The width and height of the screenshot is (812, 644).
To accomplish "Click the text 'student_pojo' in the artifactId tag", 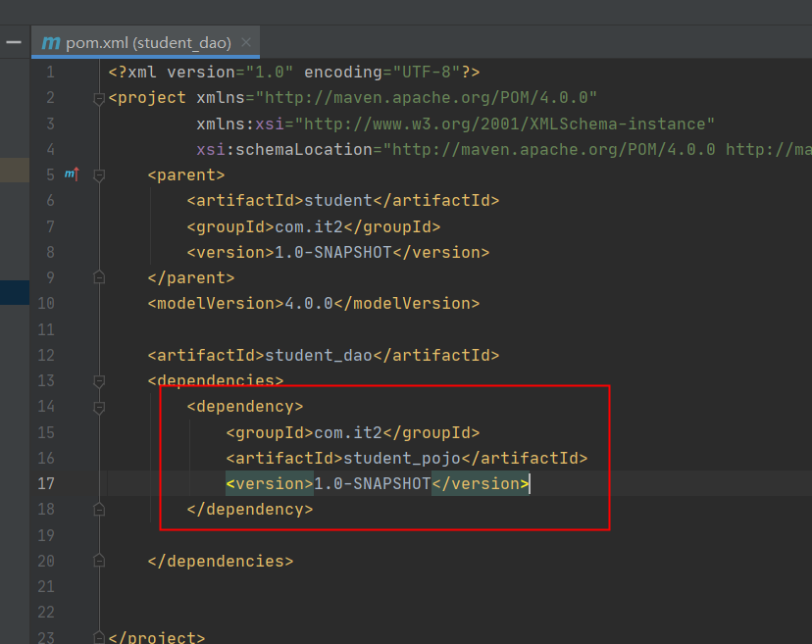I will 402,458.
